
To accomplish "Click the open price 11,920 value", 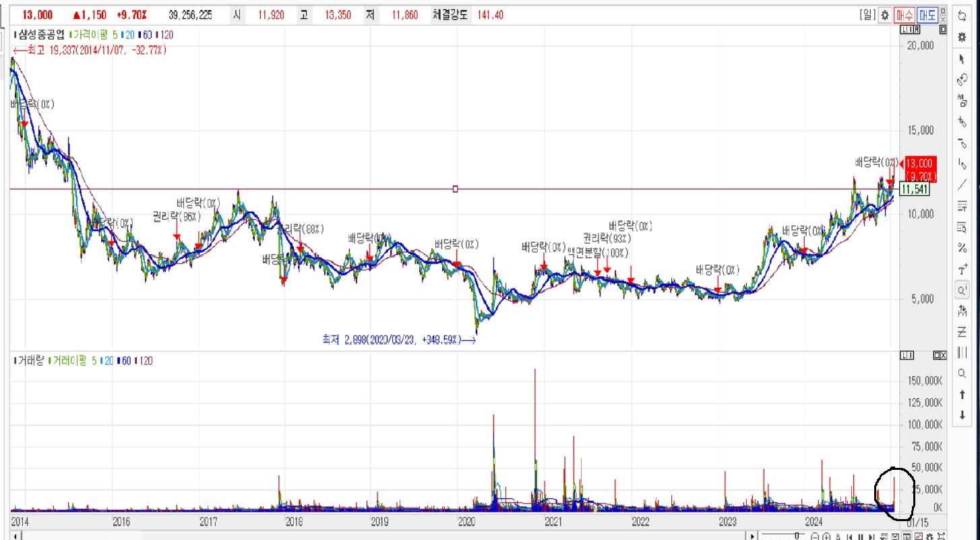I will tap(272, 15).
